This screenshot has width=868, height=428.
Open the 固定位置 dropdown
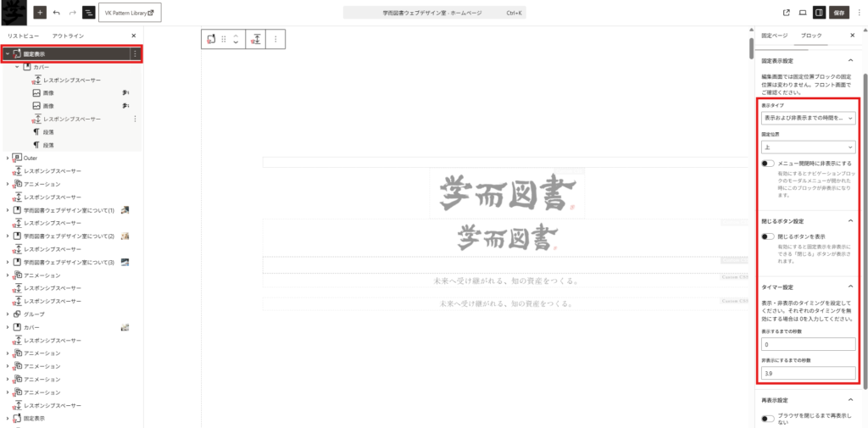(x=808, y=146)
